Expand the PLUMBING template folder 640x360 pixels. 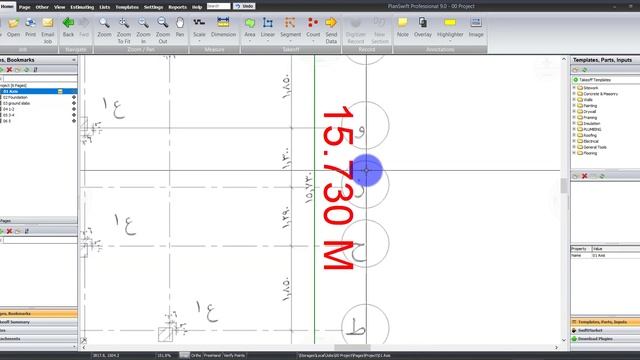574,129
